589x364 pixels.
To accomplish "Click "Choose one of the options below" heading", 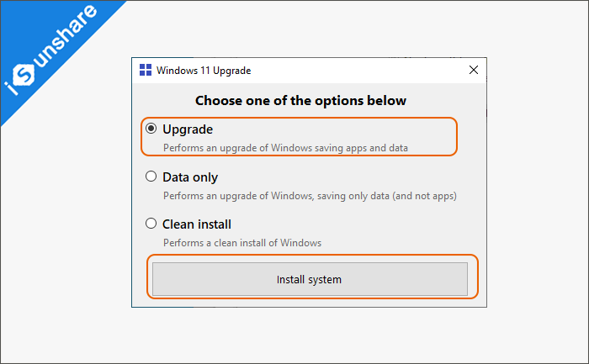I will [x=300, y=101].
